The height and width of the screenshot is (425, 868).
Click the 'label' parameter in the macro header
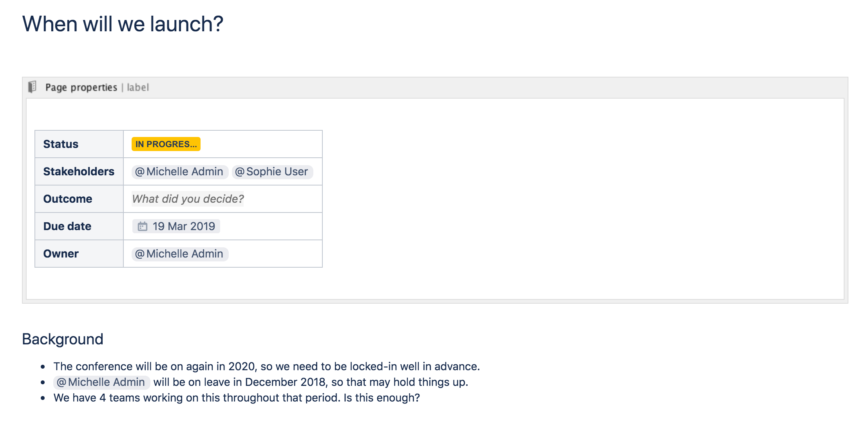pyautogui.click(x=138, y=87)
